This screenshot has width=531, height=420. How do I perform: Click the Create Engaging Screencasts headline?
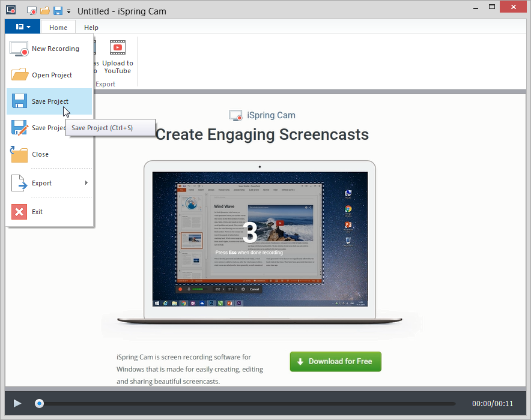262,134
